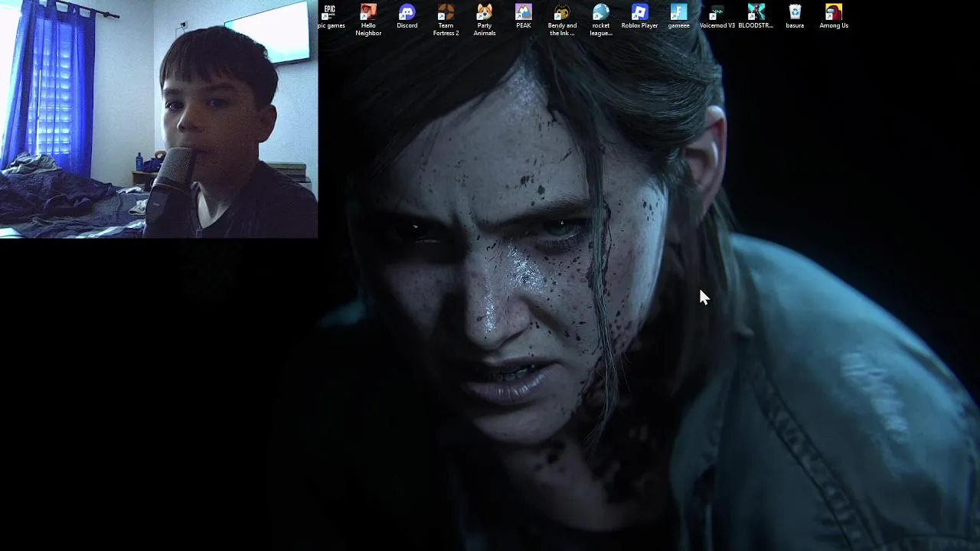Click the Voicemod V3 desktop icon
This screenshot has width=980, height=551.
tap(717, 17)
